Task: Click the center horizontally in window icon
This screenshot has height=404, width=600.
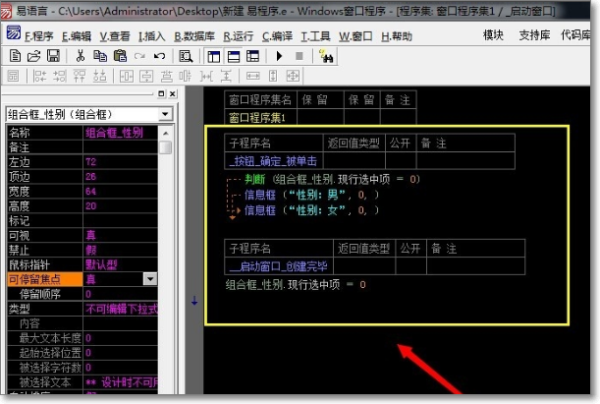Action: (x=126, y=76)
